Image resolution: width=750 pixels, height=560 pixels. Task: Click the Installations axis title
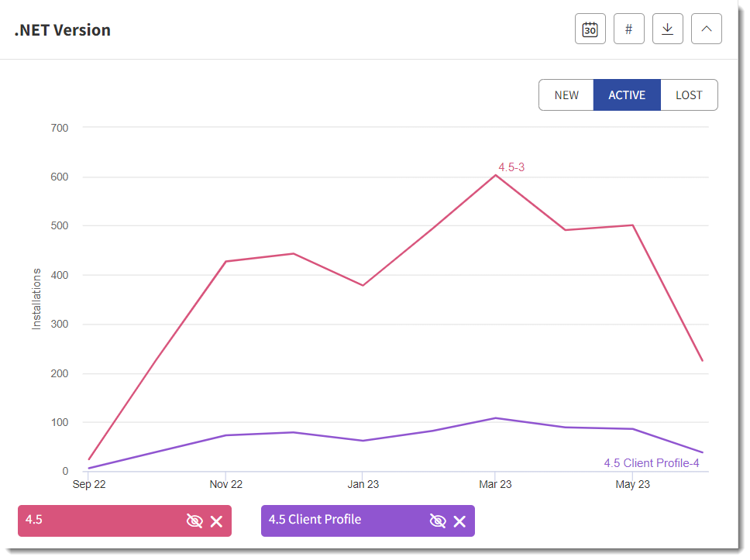click(36, 299)
